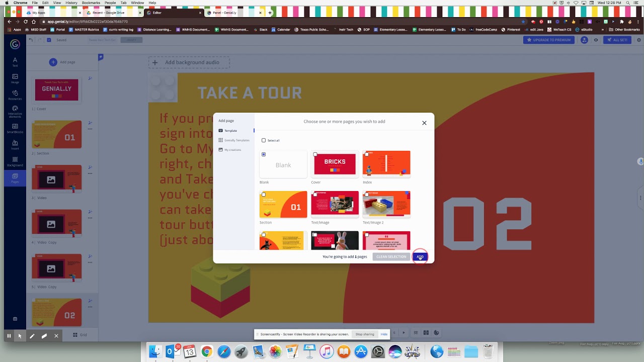The image size is (644, 362).
Task: Click the preview eye icon
Action: point(596,40)
